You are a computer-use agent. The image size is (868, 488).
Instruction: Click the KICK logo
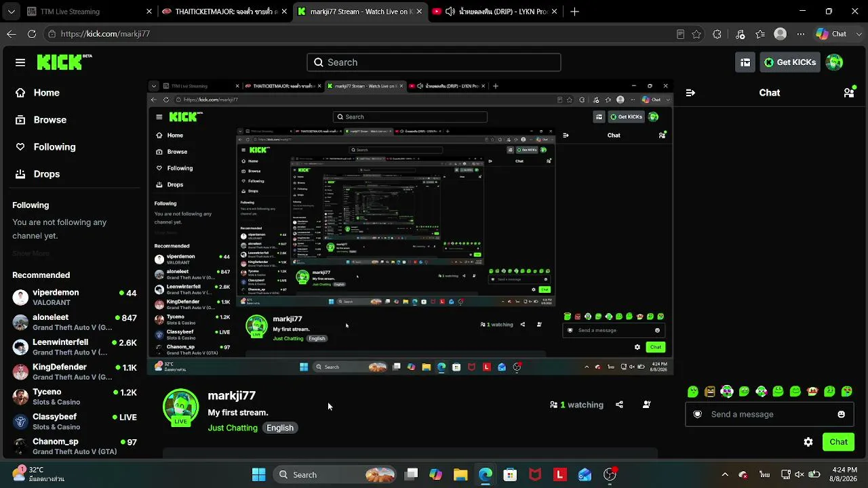tap(64, 62)
